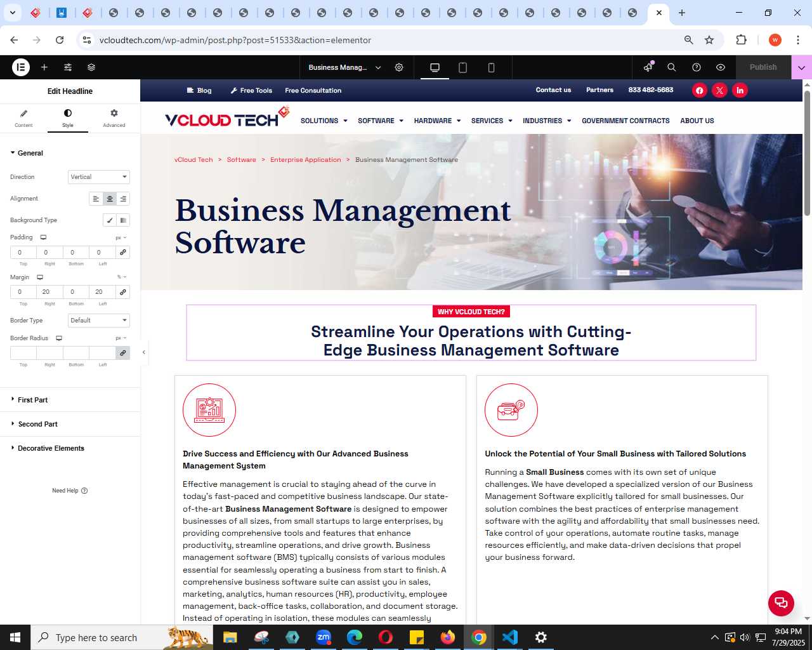Click the Enterprise Application breadcrumb
Image resolution: width=812 pixels, height=650 pixels.
(306, 160)
